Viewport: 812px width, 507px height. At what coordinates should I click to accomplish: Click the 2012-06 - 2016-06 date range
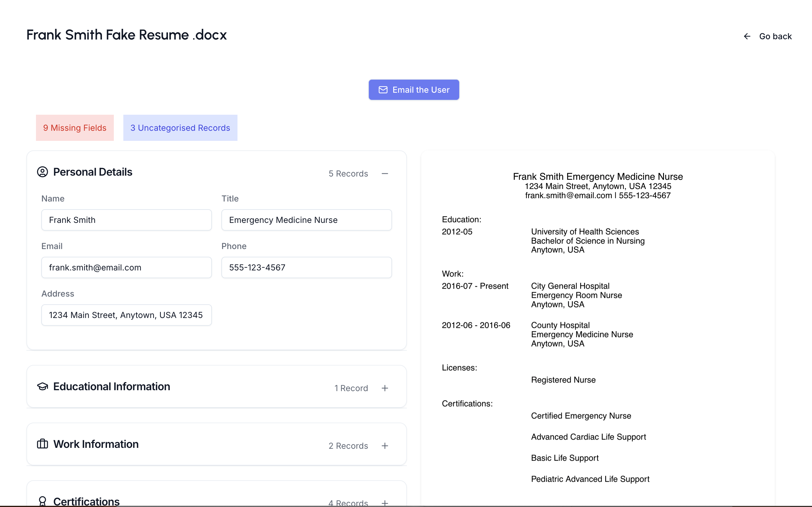(x=476, y=325)
